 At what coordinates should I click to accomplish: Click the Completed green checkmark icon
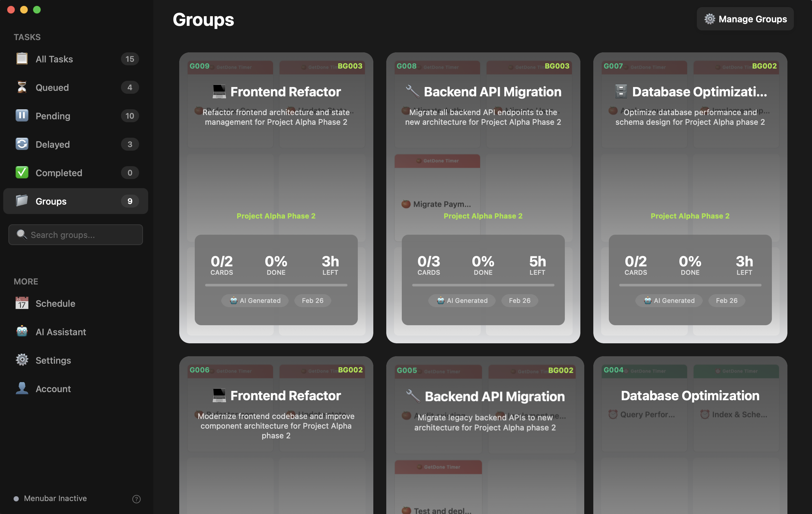(x=22, y=173)
